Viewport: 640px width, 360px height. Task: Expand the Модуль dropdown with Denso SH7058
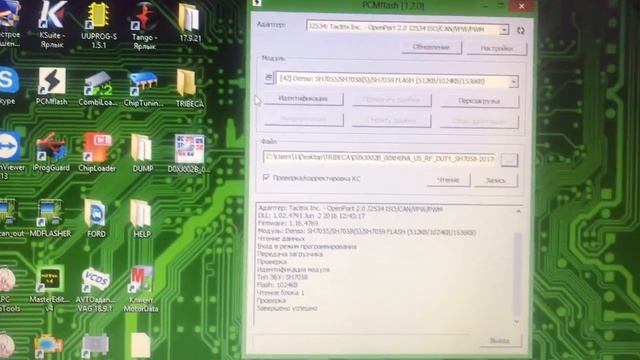[513, 81]
